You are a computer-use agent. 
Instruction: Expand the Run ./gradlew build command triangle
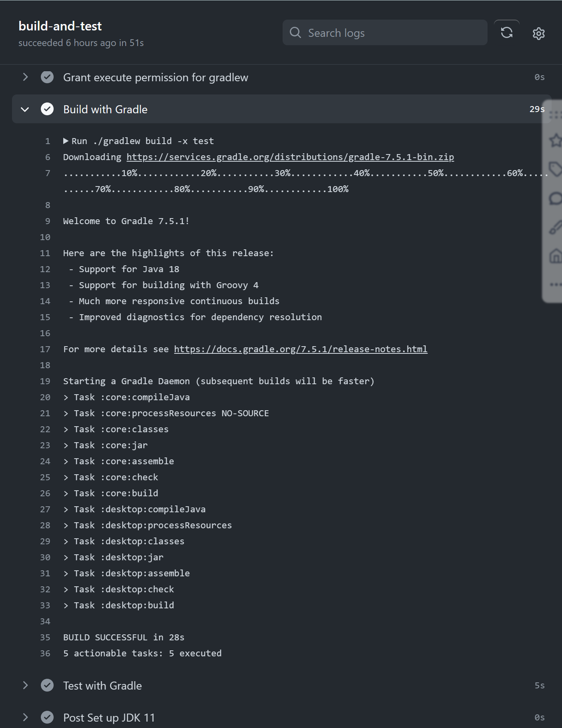pyautogui.click(x=66, y=141)
